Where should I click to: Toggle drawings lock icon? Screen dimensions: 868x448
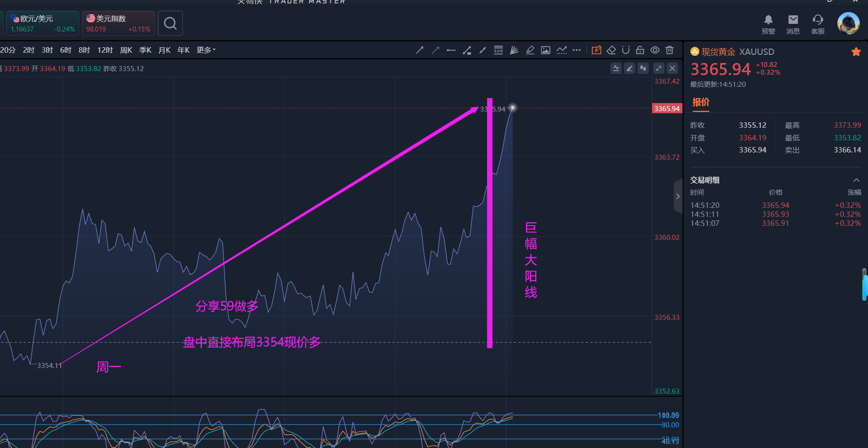(640, 50)
